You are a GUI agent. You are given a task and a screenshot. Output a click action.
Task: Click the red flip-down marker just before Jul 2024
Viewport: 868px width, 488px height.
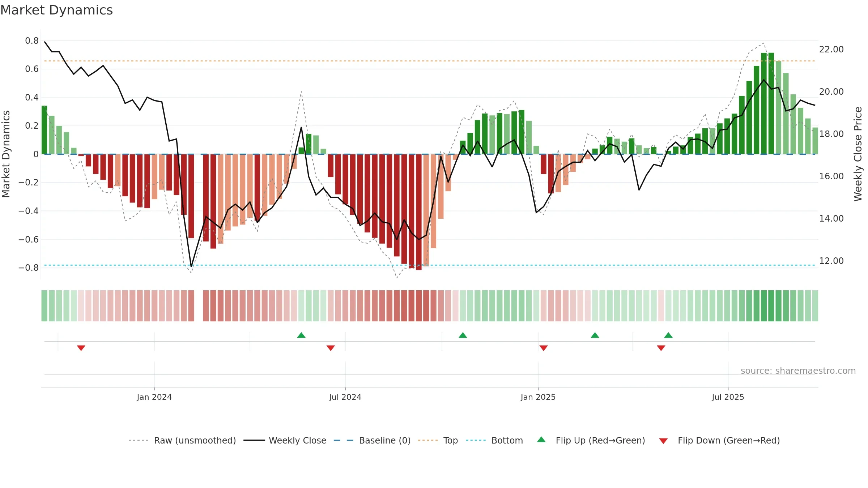click(x=331, y=348)
